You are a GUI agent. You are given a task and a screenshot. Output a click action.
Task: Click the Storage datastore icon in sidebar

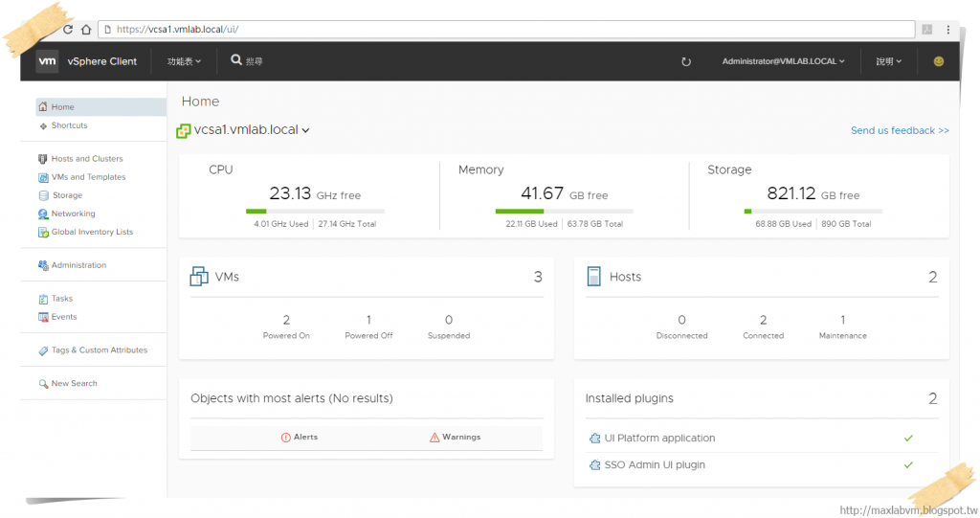click(x=43, y=195)
